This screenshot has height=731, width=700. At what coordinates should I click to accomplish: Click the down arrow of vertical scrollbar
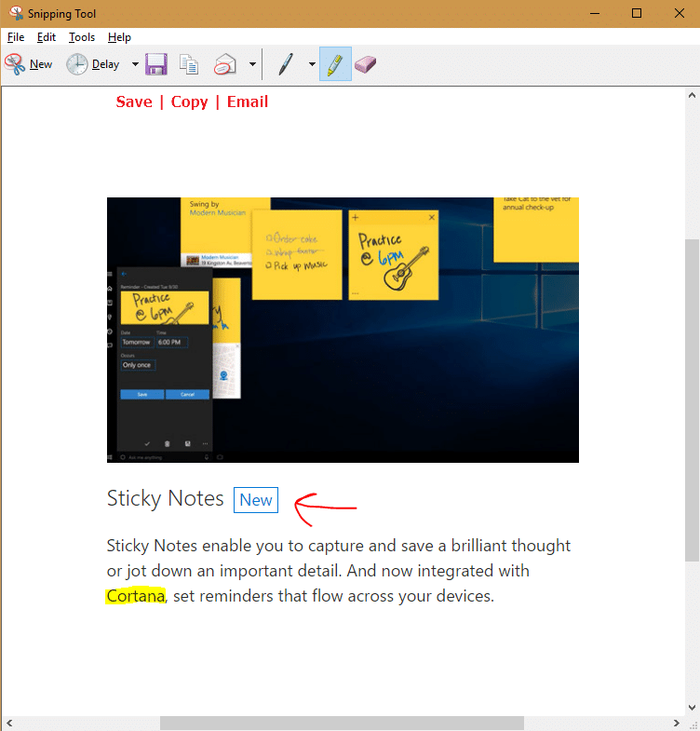(692, 707)
